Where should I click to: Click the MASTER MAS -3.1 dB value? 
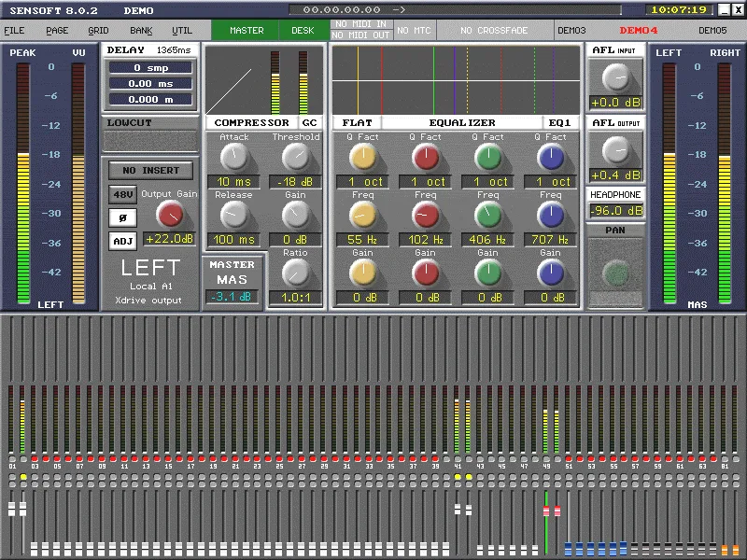click(x=232, y=297)
